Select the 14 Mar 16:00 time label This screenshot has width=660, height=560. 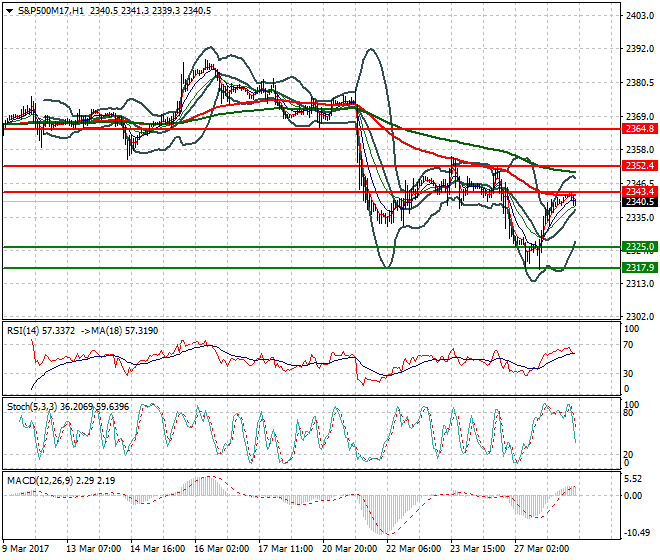click(157, 549)
